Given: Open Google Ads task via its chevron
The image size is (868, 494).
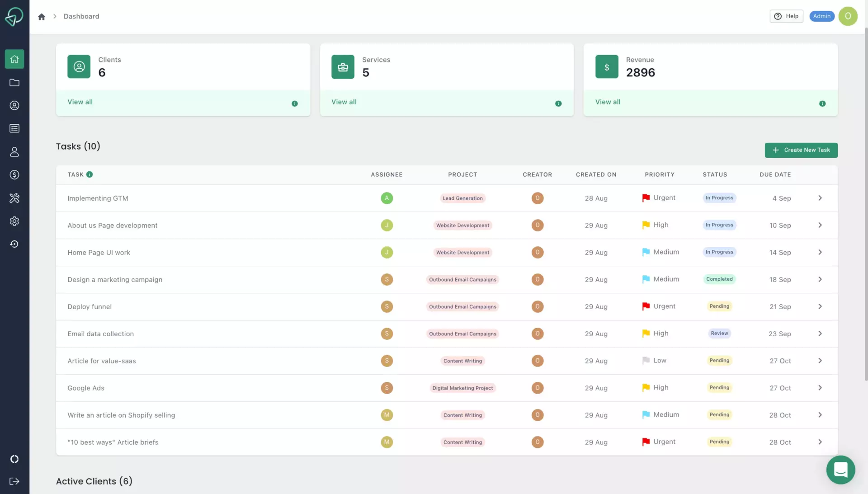Looking at the screenshot, I should pos(820,388).
